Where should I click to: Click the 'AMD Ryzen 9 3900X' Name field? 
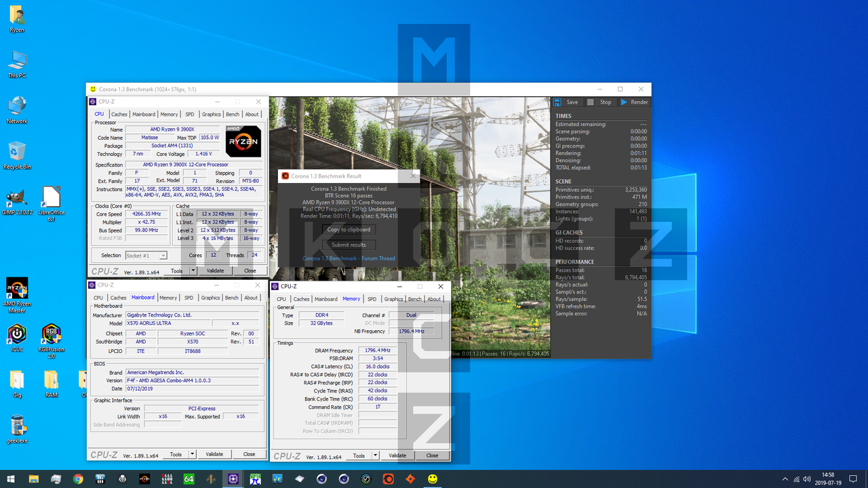coord(172,129)
